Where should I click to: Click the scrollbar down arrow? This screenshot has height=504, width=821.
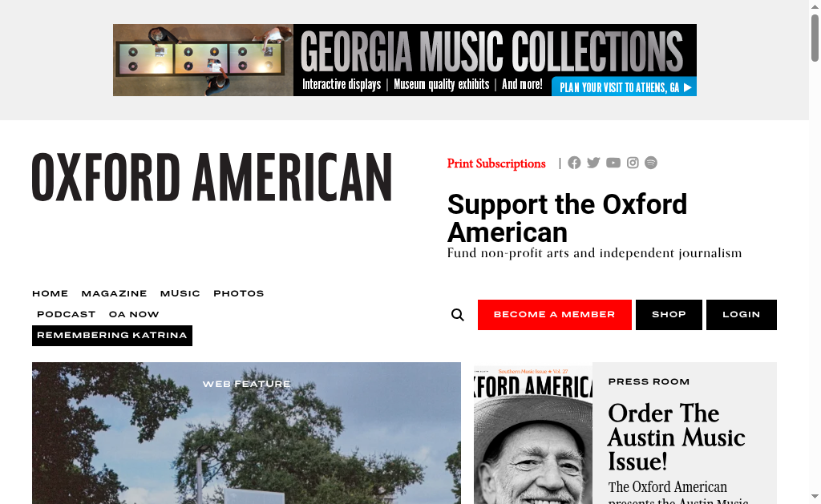(815, 496)
